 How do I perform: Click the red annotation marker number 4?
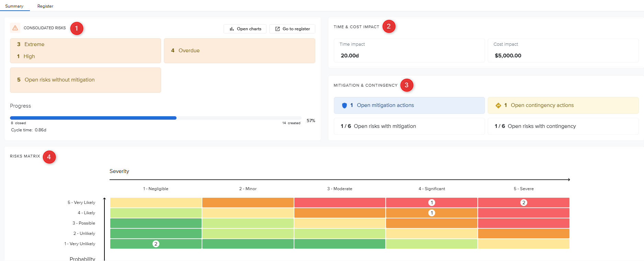(49, 157)
